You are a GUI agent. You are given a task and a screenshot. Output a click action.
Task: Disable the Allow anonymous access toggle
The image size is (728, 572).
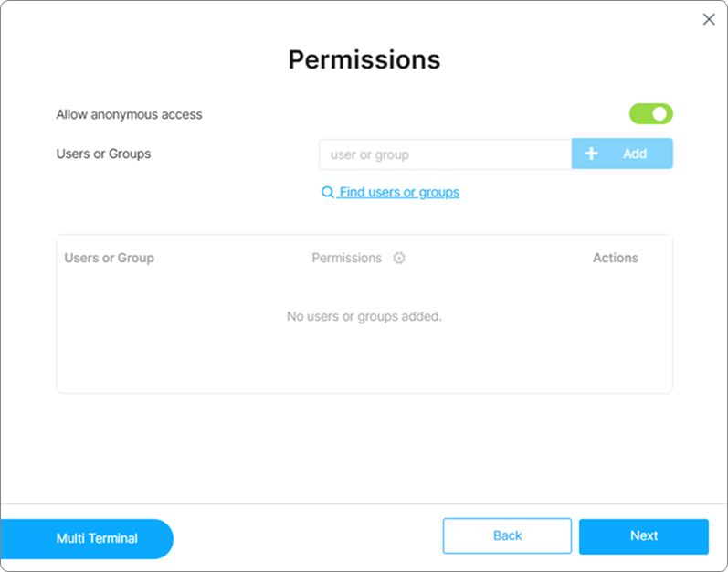[650, 114]
